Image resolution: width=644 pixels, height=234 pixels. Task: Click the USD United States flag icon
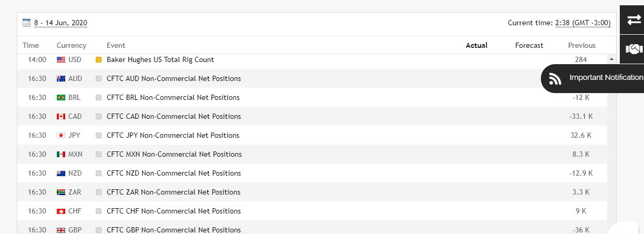(61, 60)
